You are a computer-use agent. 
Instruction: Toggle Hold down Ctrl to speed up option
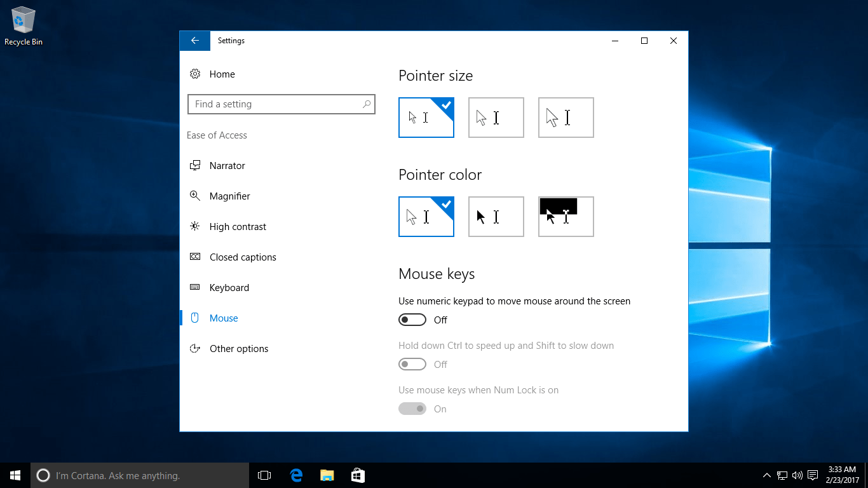tap(412, 364)
